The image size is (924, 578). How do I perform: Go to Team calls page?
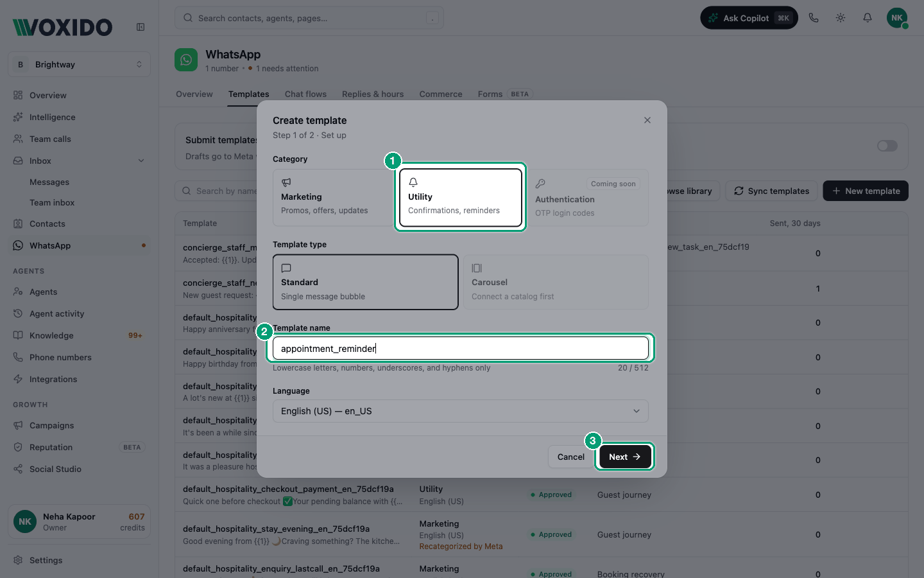click(80, 139)
